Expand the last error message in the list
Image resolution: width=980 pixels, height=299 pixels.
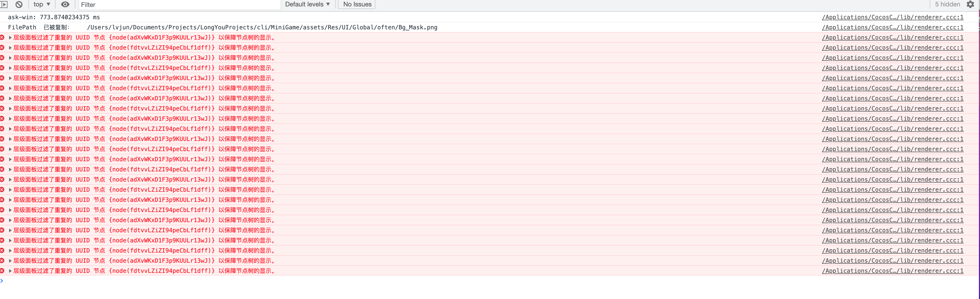coord(10,271)
